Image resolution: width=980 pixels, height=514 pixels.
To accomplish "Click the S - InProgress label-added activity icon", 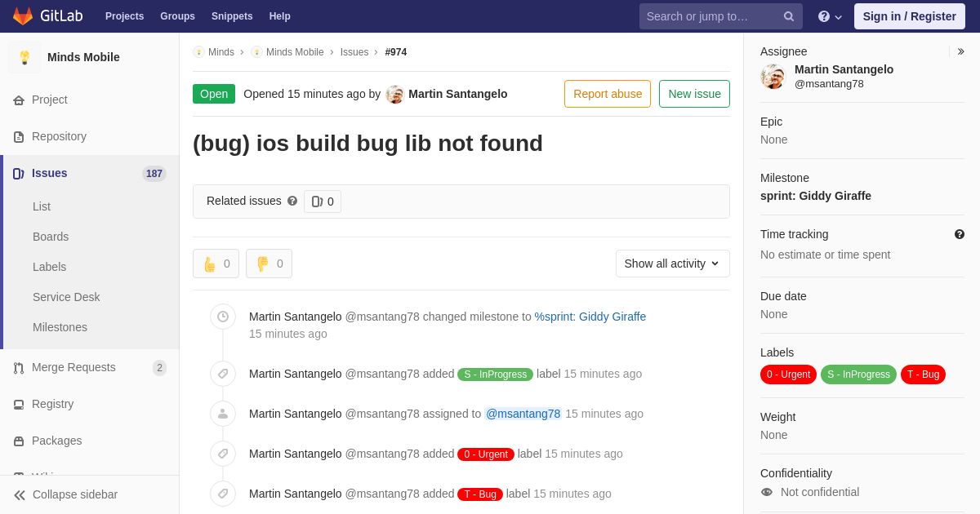I will [x=223, y=374].
